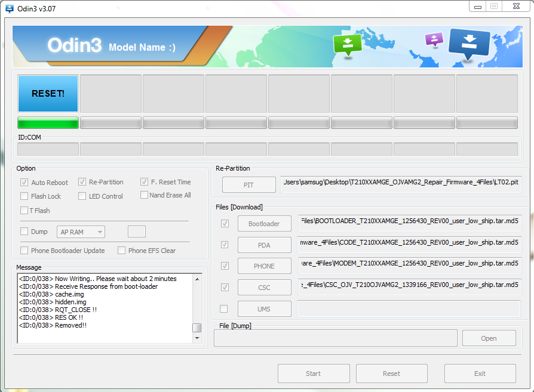
Task: Click the File Dump path field
Action: pos(336,338)
